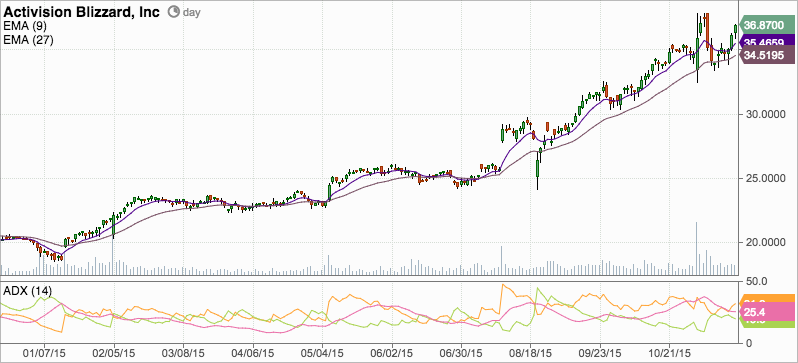Click the 06/30/15 date label
The width and height of the screenshot is (798, 363).
[x=461, y=352]
